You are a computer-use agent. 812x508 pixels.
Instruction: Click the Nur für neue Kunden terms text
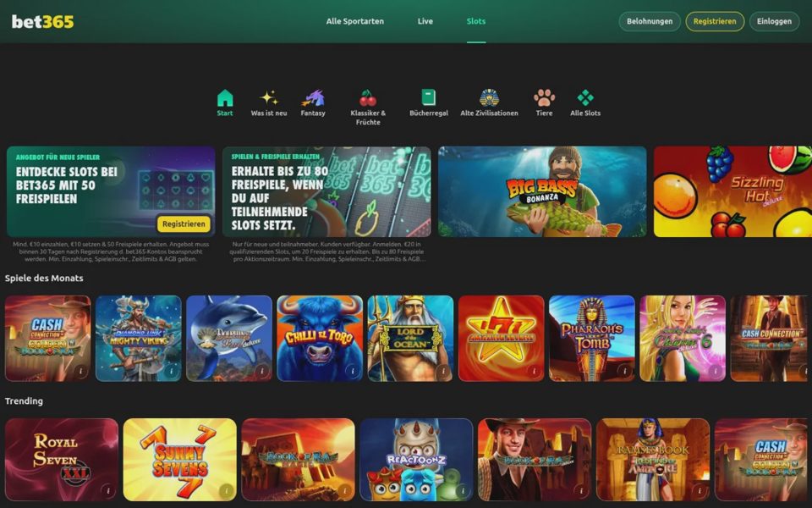326,251
